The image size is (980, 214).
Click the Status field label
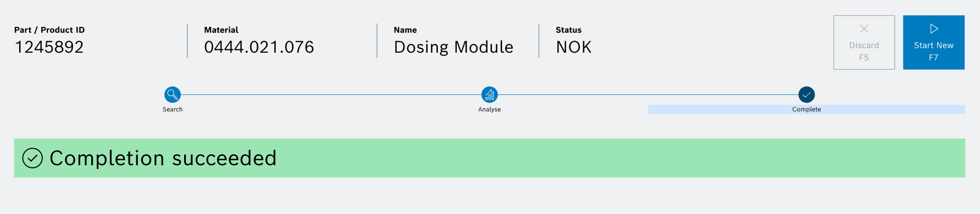click(x=569, y=30)
